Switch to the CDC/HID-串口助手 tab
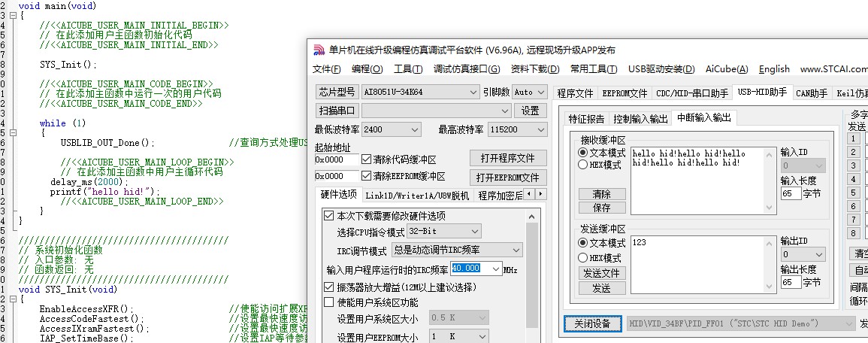The width and height of the screenshot is (868, 343). click(x=691, y=93)
